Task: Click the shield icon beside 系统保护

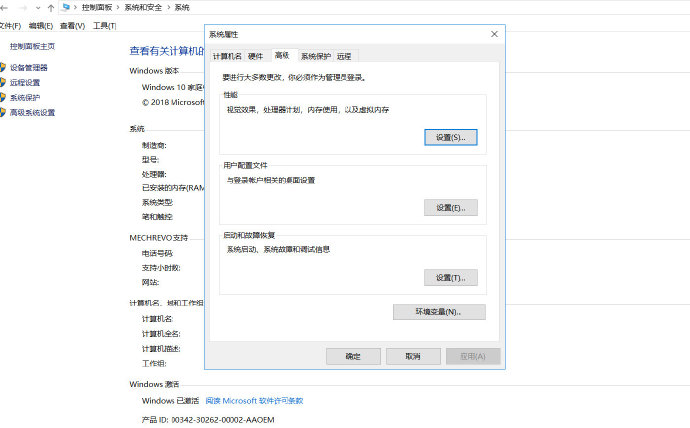Action: point(3,98)
